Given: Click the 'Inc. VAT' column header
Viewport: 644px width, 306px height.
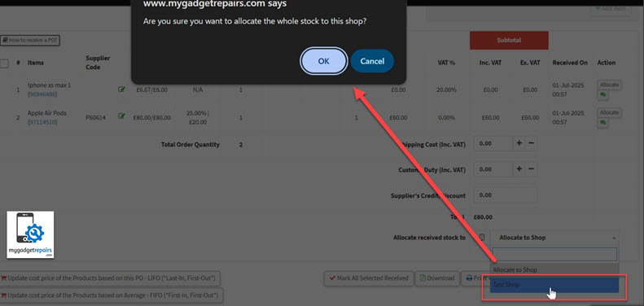Looking at the screenshot, I should 489,63.
